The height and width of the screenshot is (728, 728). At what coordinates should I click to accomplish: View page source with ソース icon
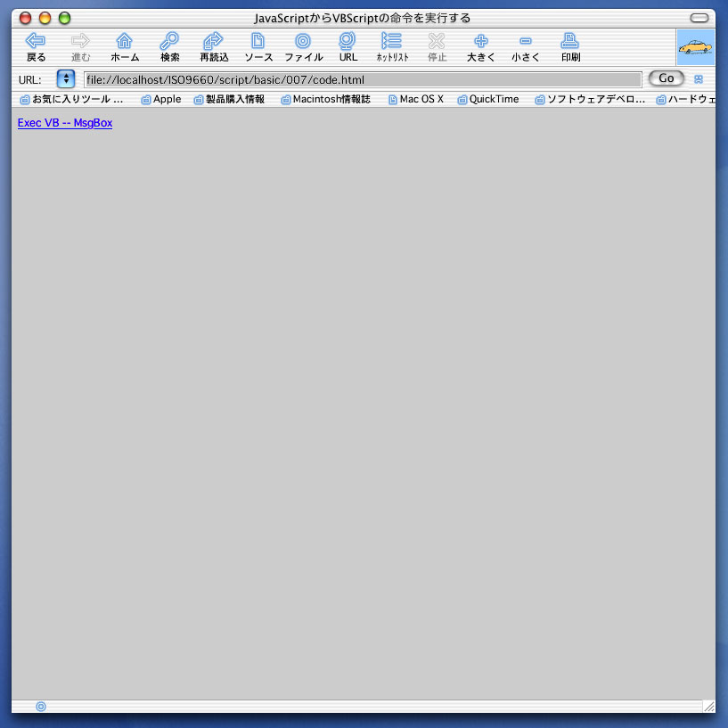[x=258, y=41]
